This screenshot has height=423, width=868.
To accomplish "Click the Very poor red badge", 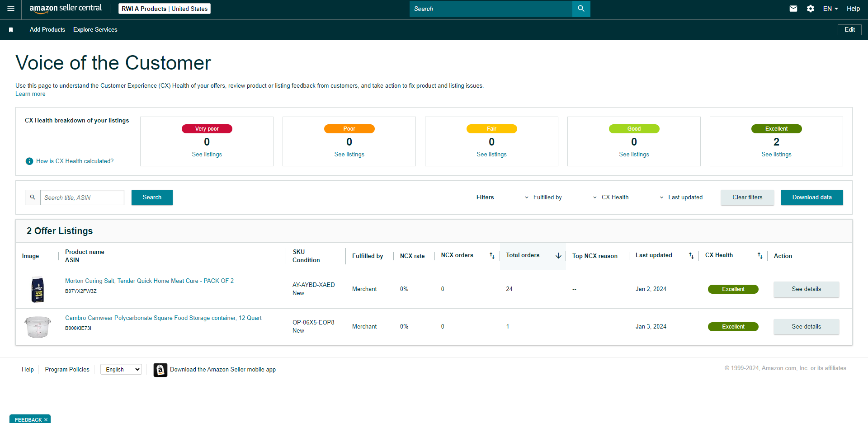I will 207,129.
